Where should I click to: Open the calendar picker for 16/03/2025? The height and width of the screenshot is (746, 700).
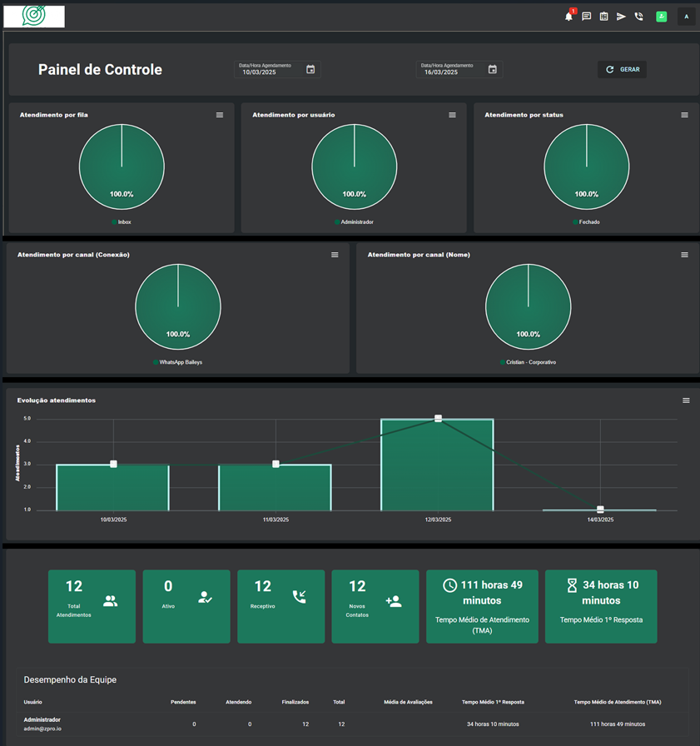[x=493, y=69]
